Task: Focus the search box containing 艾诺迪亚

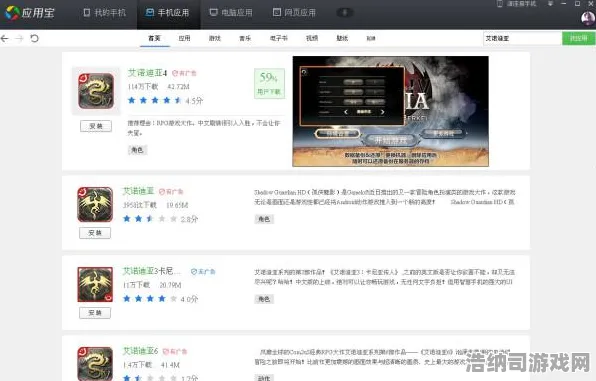Action: pos(522,38)
